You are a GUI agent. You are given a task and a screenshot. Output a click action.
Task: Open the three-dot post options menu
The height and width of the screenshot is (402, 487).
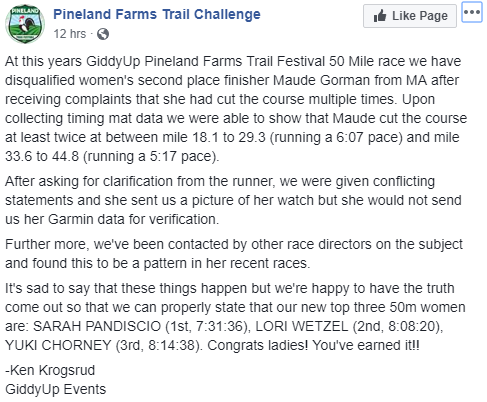point(472,12)
